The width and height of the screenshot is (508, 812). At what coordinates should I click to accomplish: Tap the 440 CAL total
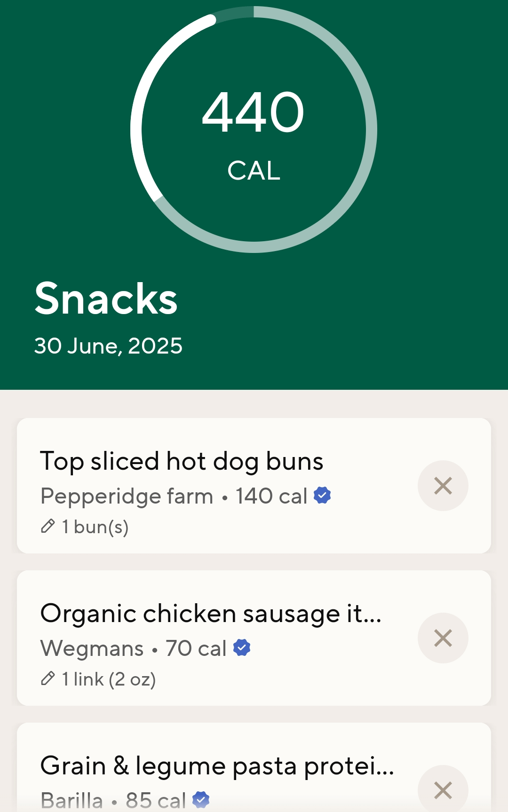tap(254, 132)
